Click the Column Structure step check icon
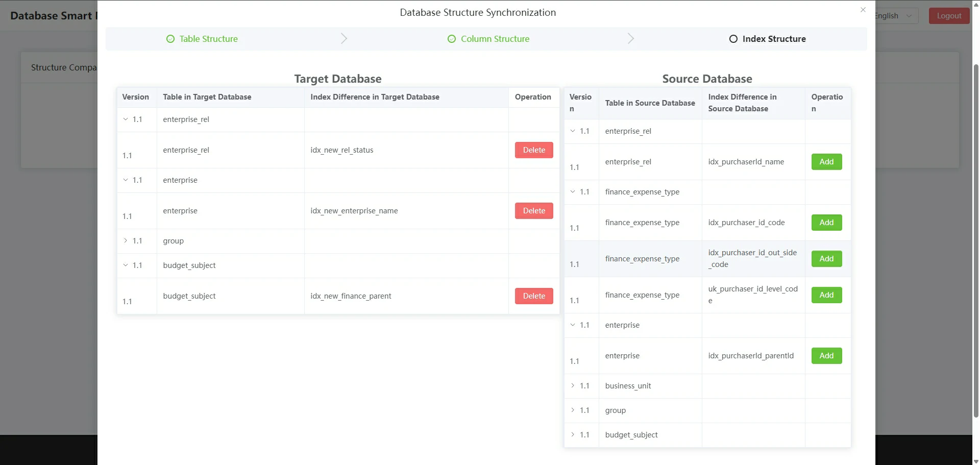Viewport: 980px width, 465px height. 452,39
